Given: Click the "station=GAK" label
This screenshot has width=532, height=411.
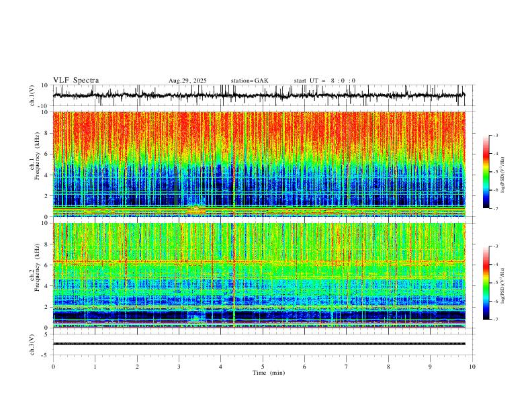Looking at the screenshot, I should (x=249, y=81).
